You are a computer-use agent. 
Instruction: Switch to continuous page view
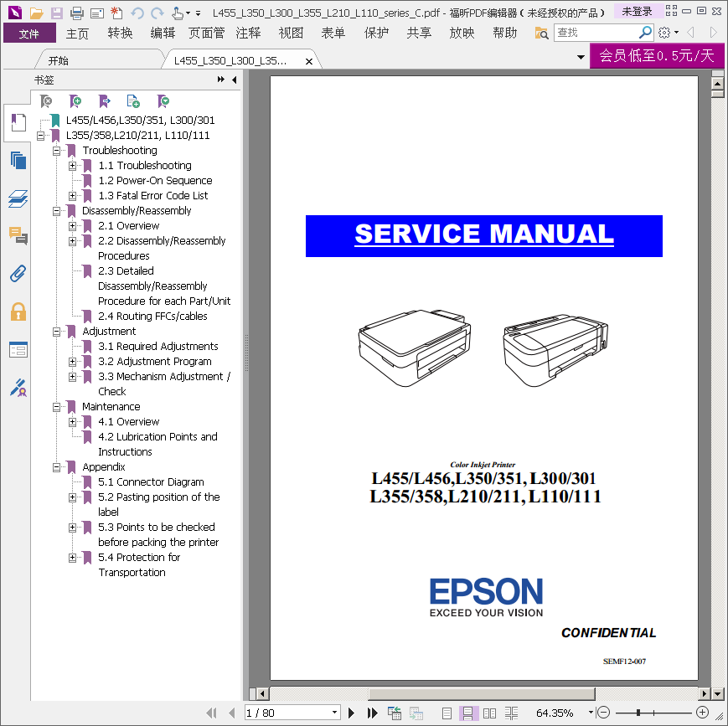point(467,713)
